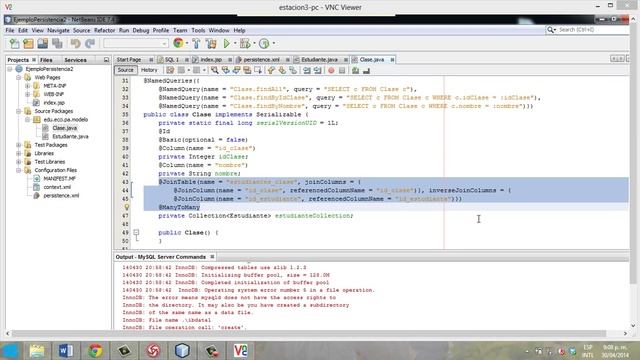This screenshot has width=640, height=360.
Task: Click the Uncomment editor icon
Action: (x=366, y=71)
